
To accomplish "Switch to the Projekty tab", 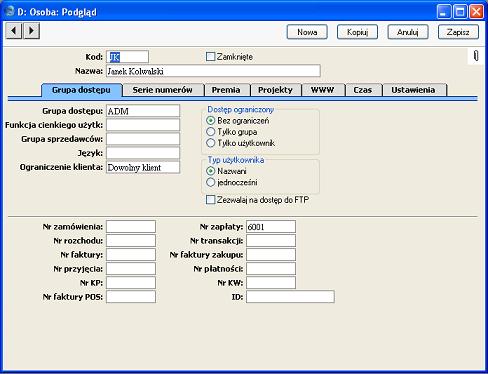I will coord(275,90).
